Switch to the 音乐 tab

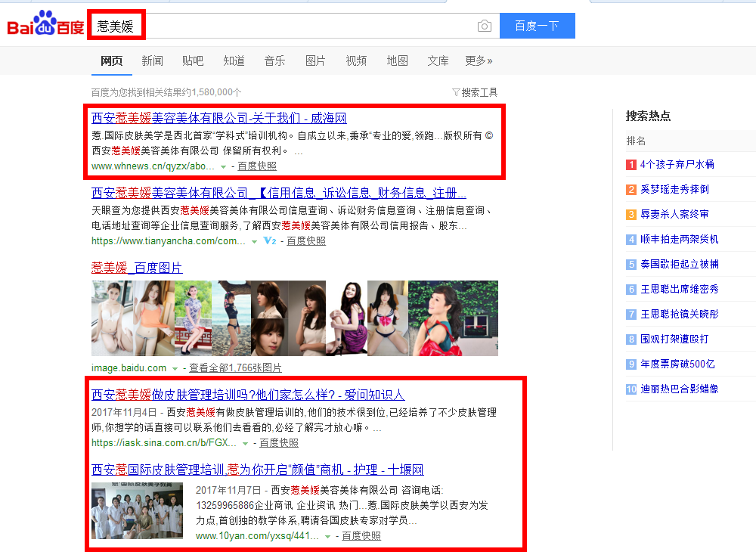275,60
